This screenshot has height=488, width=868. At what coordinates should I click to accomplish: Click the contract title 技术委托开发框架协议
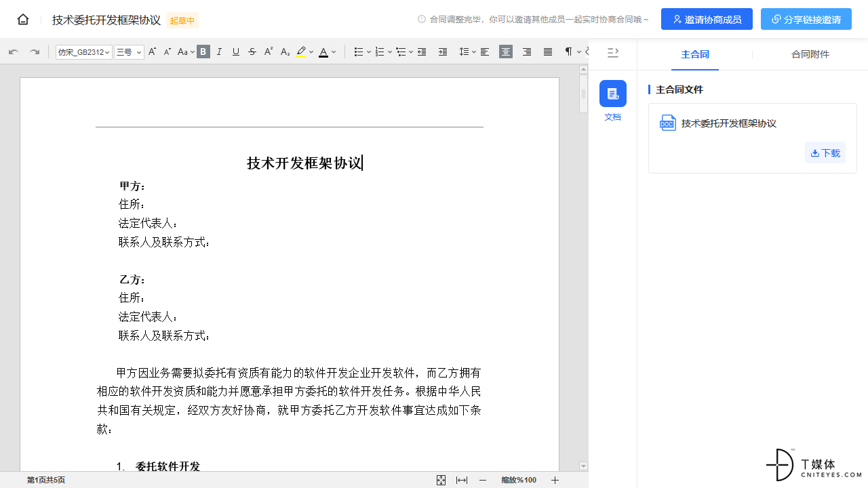pyautogui.click(x=106, y=20)
